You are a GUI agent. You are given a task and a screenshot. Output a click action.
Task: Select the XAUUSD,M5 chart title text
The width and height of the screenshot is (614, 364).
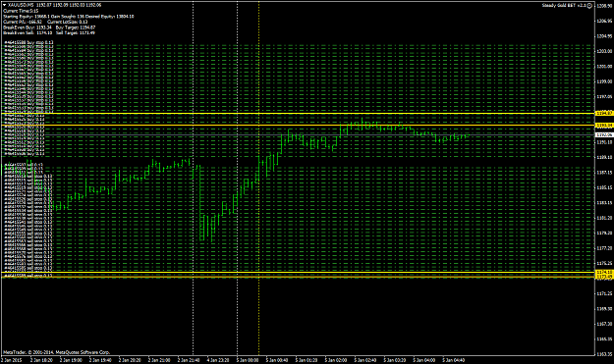click(22, 5)
